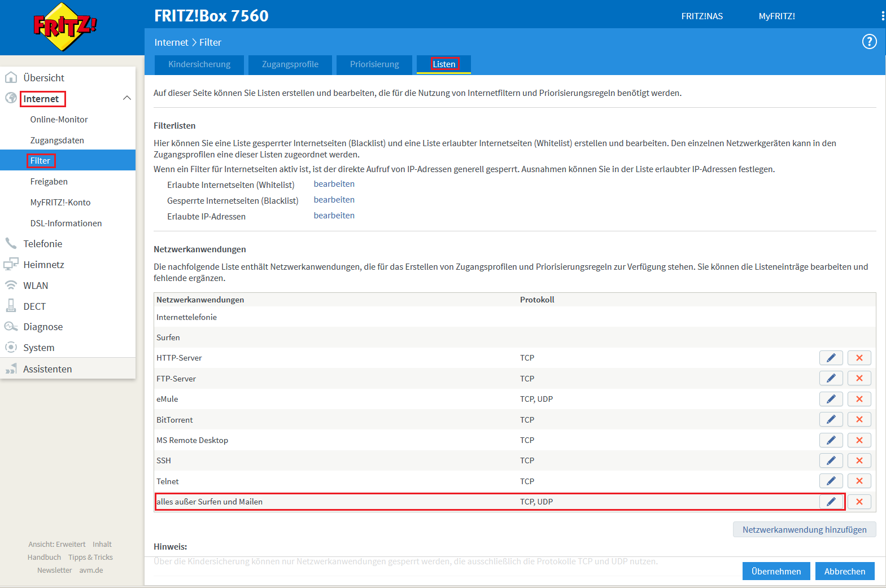Delete the FTP-Server entry

pos(859,378)
